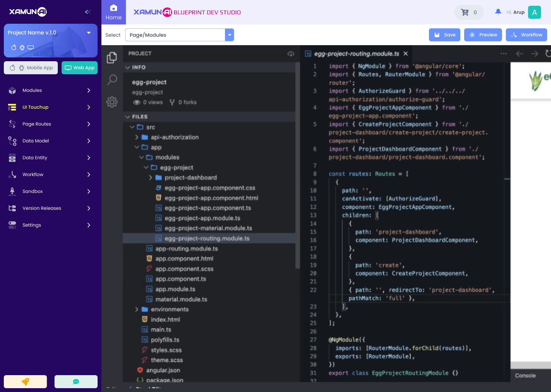Click the Save button
This screenshot has height=392, width=551.
coord(445,35)
